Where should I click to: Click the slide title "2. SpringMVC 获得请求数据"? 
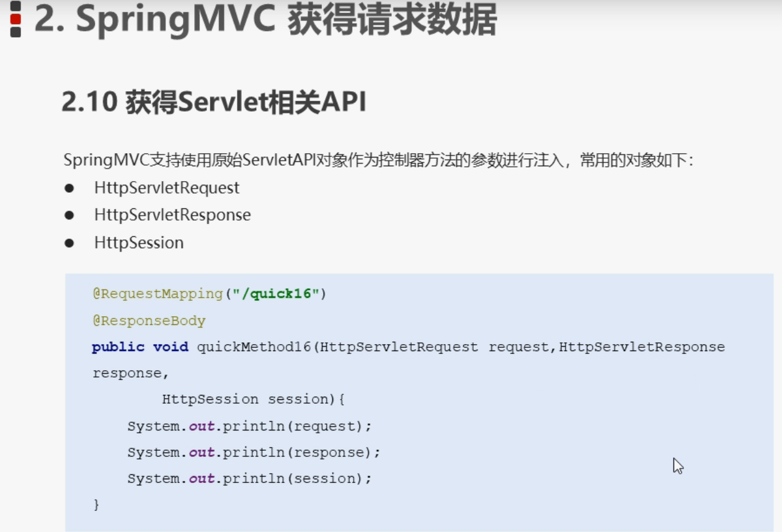(x=265, y=20)
